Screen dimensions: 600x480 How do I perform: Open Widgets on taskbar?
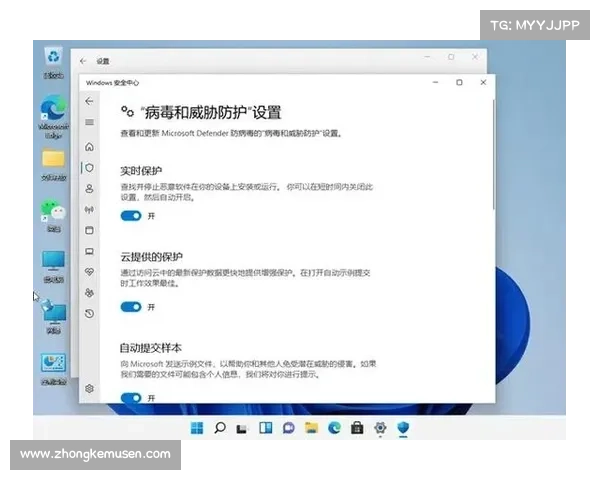[x=266, y=428]
